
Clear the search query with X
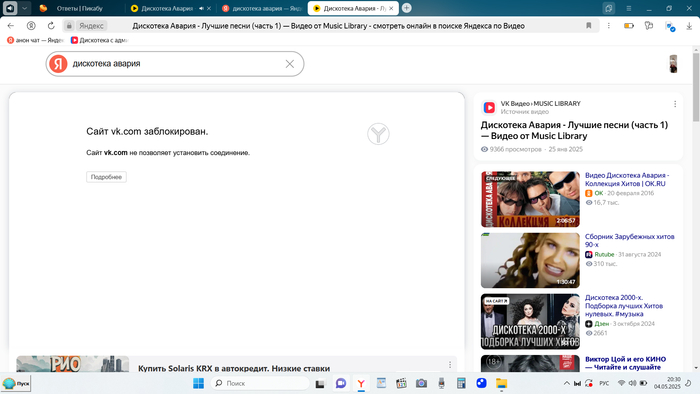(290, 64)
